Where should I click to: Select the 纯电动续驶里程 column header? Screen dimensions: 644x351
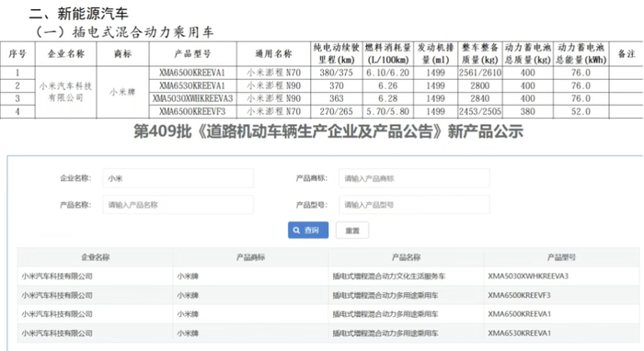click(337, 53)
